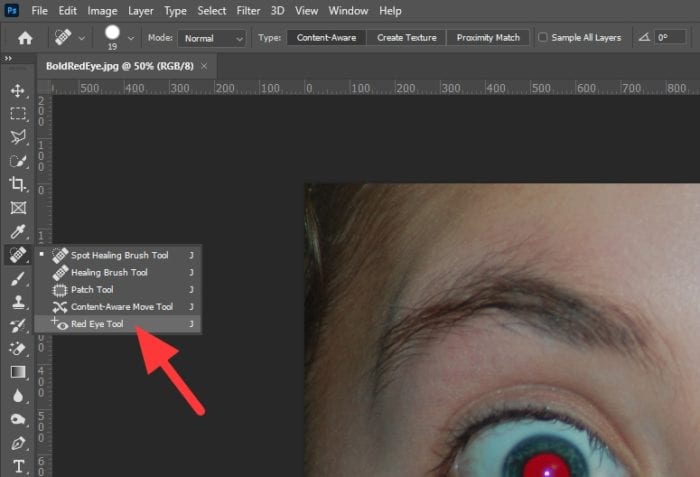The height and width of the screenshot is (477, 700).
Task: Choose Content-Aware Move Tool from flyout
Action: [118, 307]
